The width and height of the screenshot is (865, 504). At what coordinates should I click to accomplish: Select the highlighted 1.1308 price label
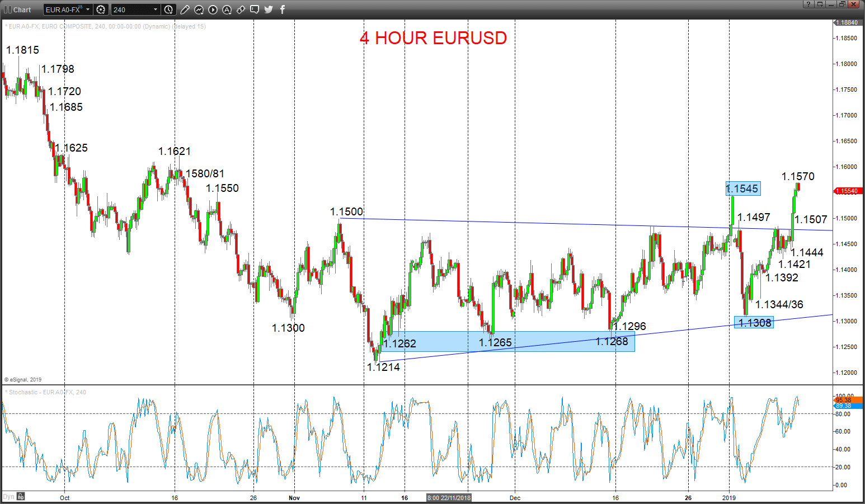click(x=754, y=322)
